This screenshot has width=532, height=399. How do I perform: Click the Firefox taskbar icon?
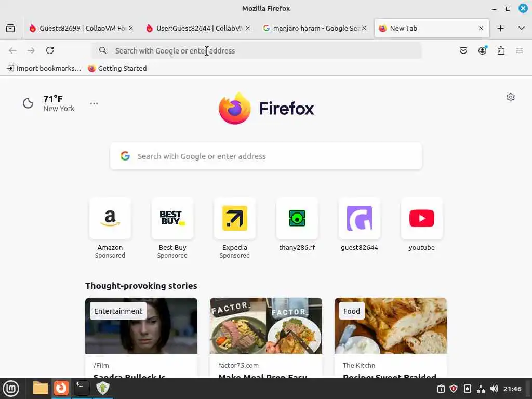(61, 388)
